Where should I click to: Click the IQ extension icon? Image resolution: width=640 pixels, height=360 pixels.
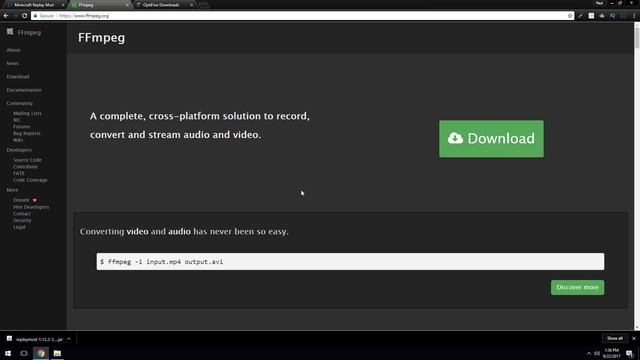click(x=613, y=16)
